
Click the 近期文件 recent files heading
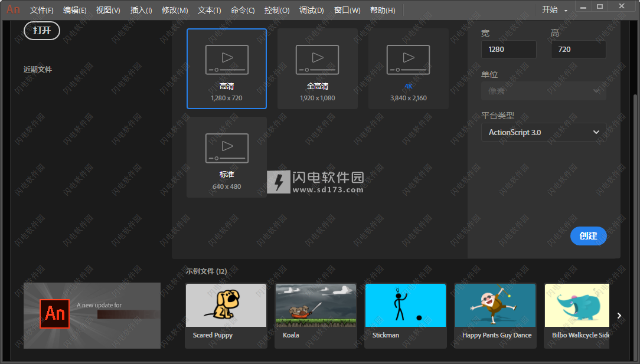coord(38,70)
